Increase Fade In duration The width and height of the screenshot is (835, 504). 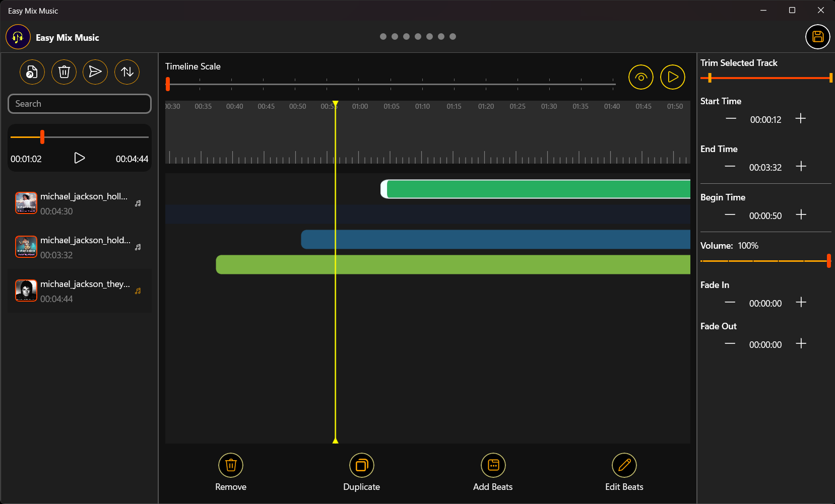801,302
